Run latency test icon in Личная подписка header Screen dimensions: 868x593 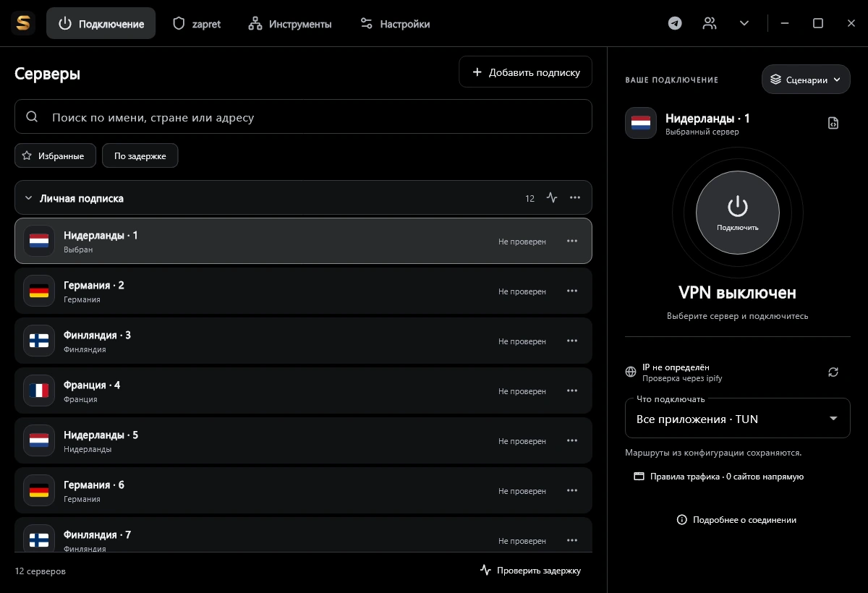coord(553,197)
